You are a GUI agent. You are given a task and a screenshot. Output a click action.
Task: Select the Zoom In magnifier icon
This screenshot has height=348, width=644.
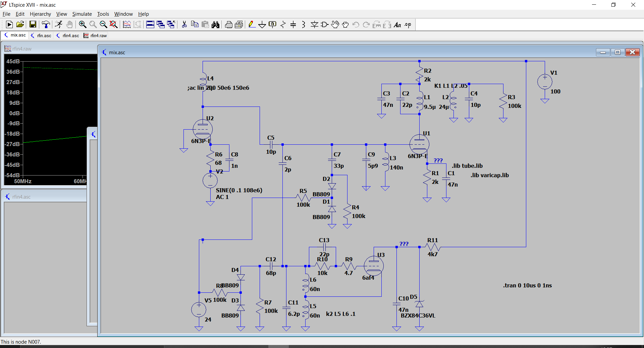[83, 24]
